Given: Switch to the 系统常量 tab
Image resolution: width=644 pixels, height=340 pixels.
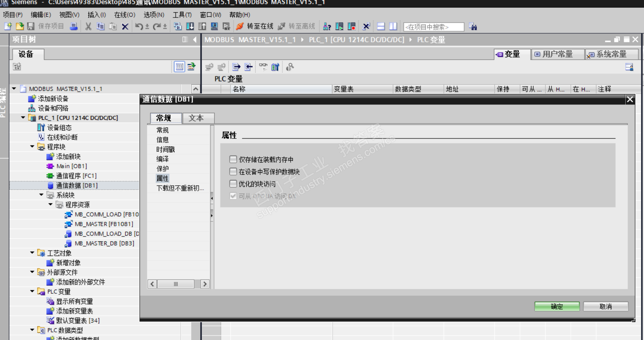Looking at the screenshot, I should tap(611, 54).
